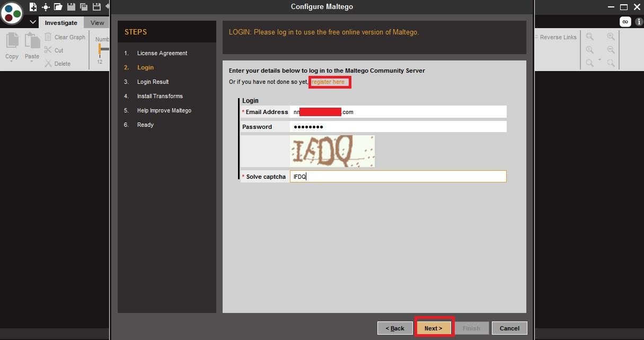This screenshot has width=644, height=340.
Task: Open a graph file via folder icon
Action: coord(58,7)
